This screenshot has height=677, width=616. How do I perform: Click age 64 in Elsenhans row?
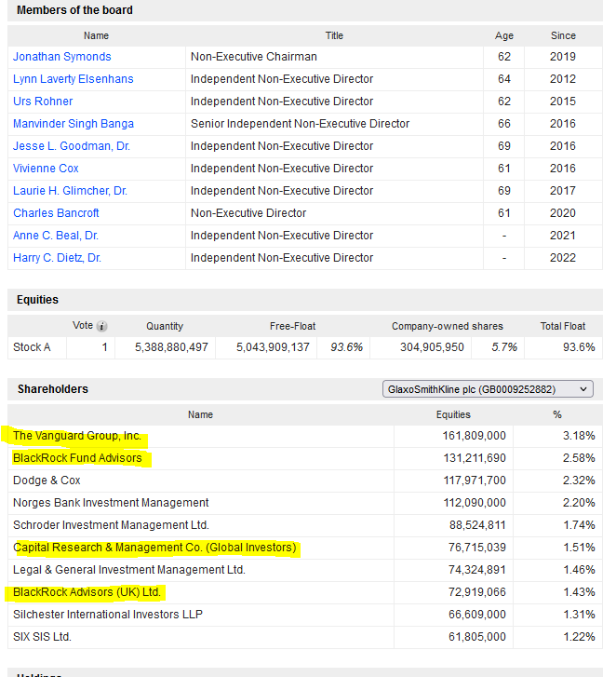[503, 79]
